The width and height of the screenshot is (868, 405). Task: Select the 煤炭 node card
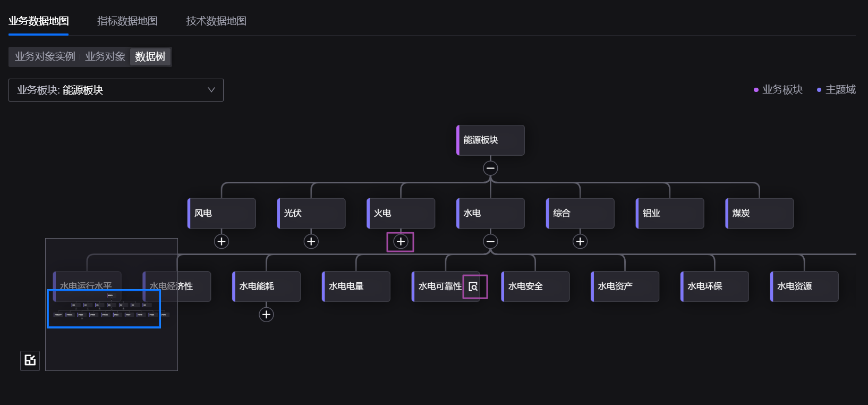[x=760, y=213]
